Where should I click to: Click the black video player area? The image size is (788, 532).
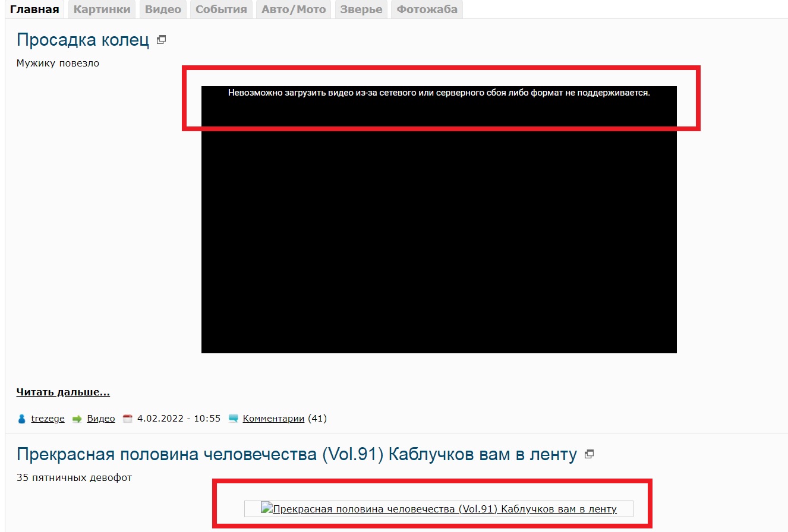[439, 237]
